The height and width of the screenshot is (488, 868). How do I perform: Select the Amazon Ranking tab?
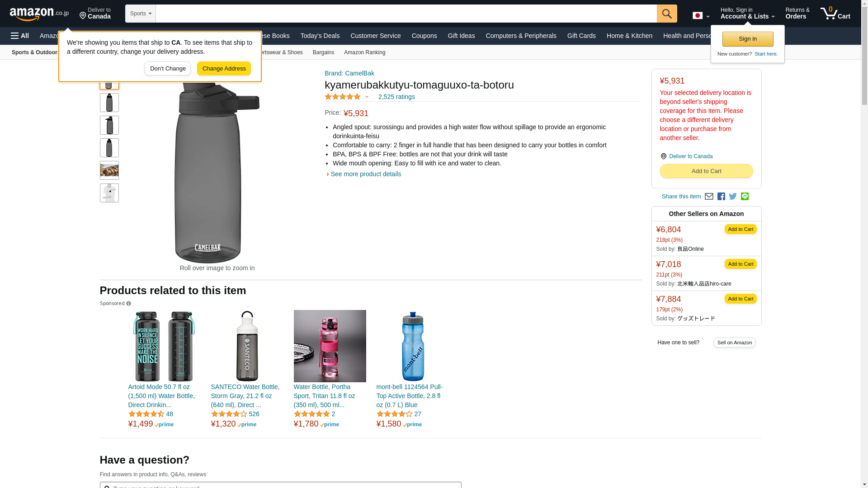[365, 52]
